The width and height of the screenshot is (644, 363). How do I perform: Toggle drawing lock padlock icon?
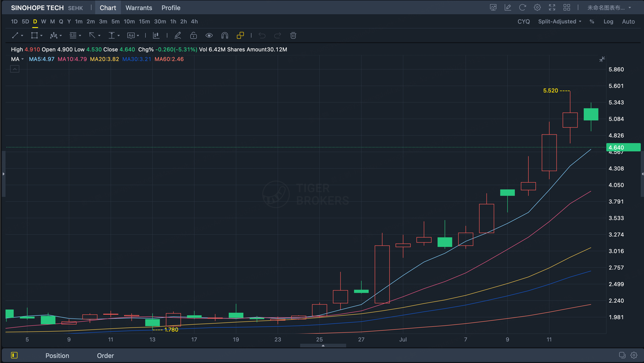(x=193, y=36)
